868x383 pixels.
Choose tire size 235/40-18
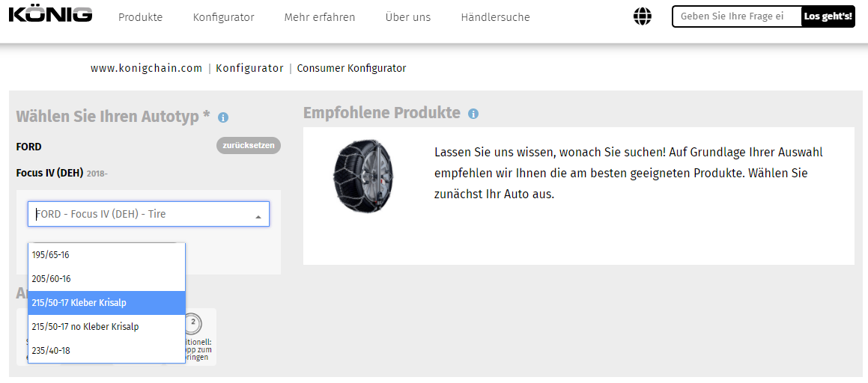coord(106,351)
